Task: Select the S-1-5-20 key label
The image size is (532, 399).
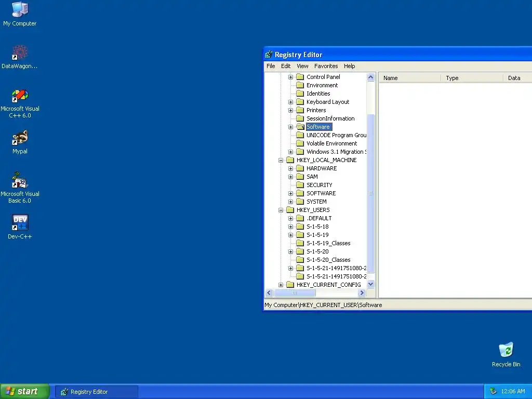Action: click(317, 251)
